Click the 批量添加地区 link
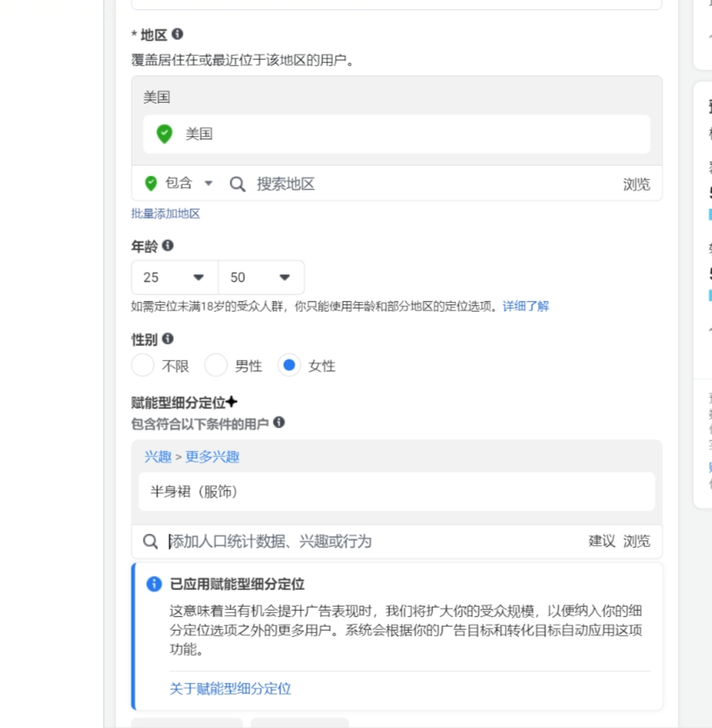This screenshot has height=728, width=712. pyautogui.click(x=166, y=214)
